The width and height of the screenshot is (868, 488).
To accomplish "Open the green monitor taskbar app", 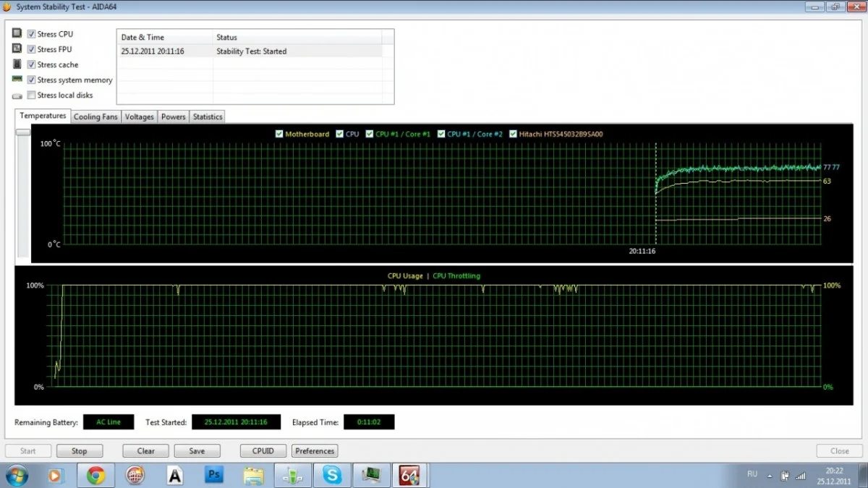I will pyautogui.click(x=372, y=476).
